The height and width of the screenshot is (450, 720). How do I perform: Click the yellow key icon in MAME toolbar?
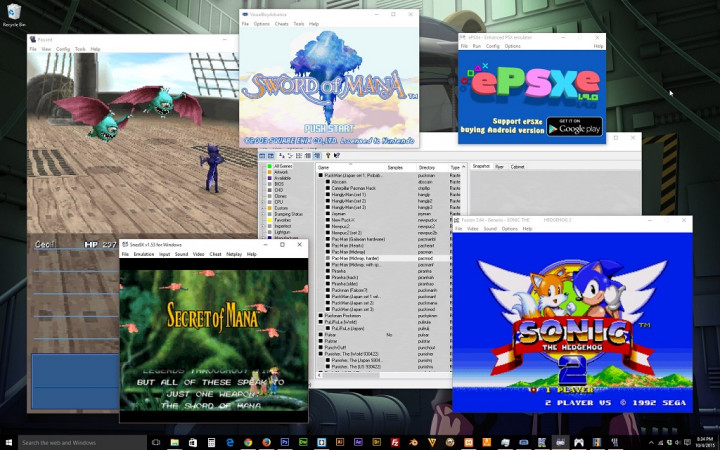click(x=328, y=156)
